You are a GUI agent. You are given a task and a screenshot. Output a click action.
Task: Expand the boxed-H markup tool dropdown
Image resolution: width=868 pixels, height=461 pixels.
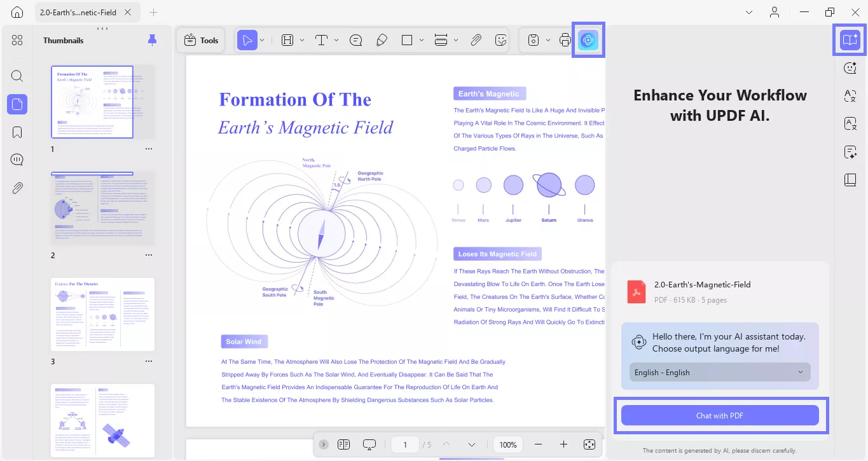302,41
